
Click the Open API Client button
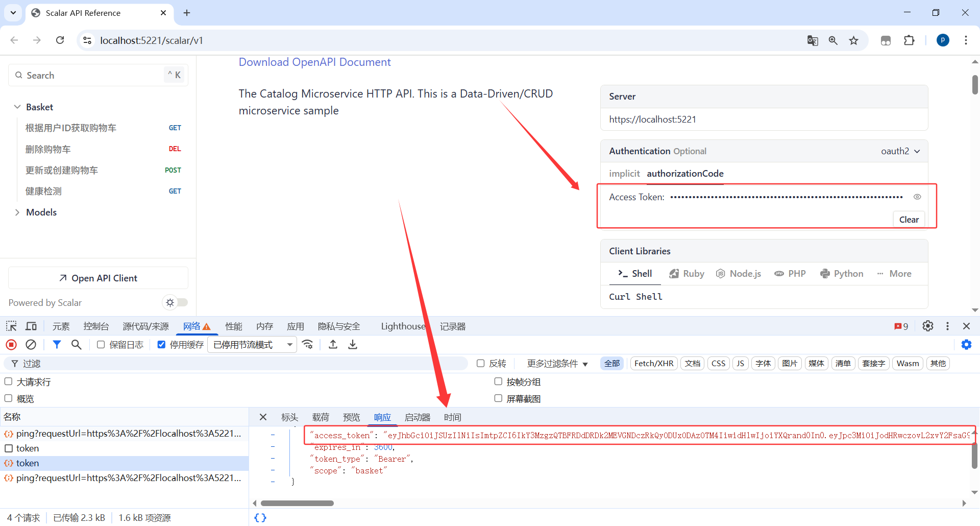[98, 278]
